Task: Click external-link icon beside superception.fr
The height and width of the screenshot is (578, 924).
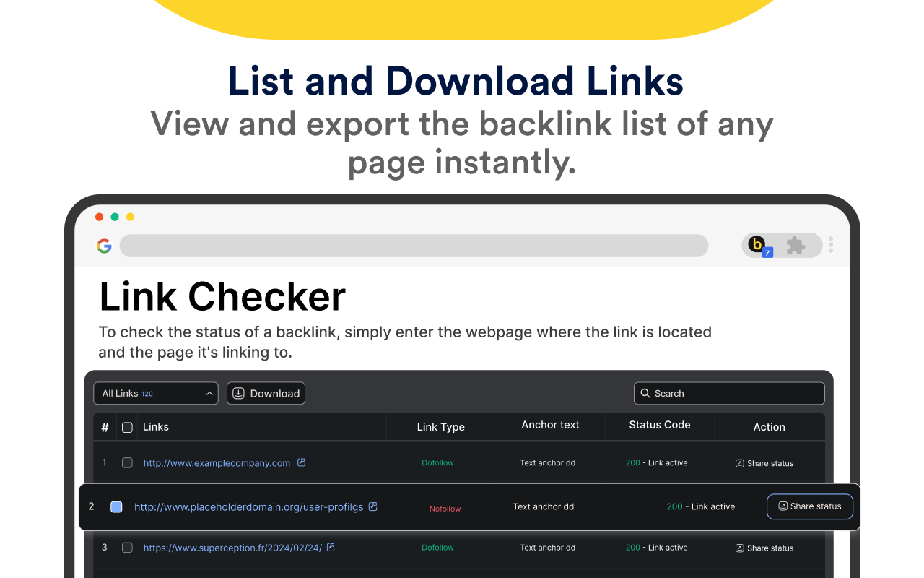Action: coord(331,547)
